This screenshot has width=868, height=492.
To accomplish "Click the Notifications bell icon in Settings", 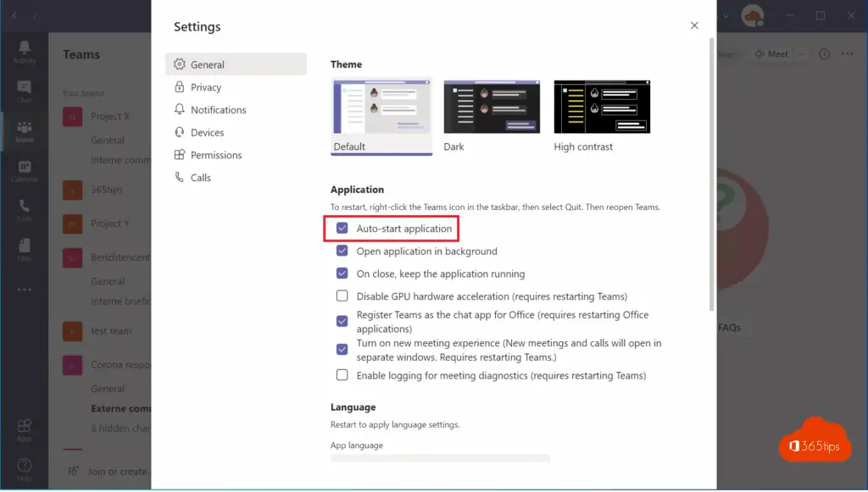I will [x=180, y=109].
